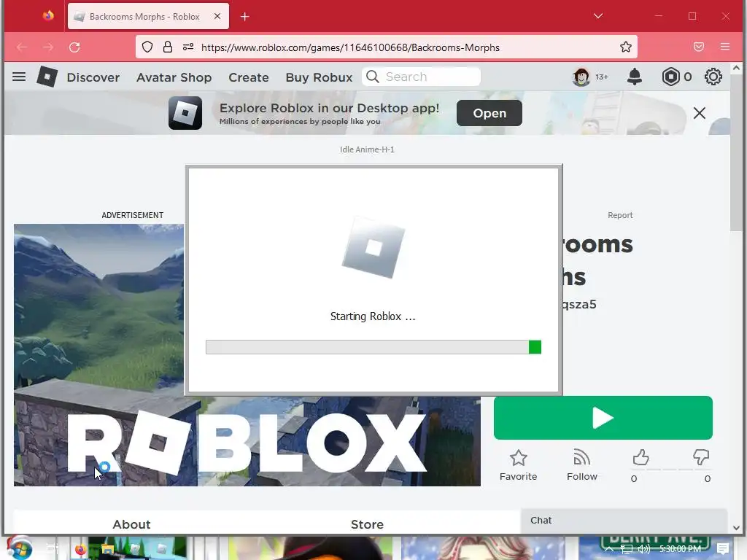Click the thumbs down dislike icon

701,458
